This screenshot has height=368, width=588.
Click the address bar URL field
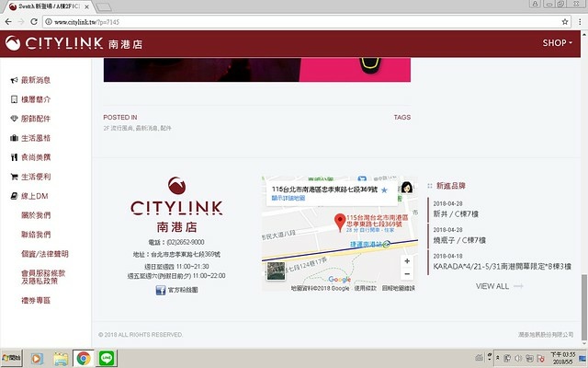306,22
